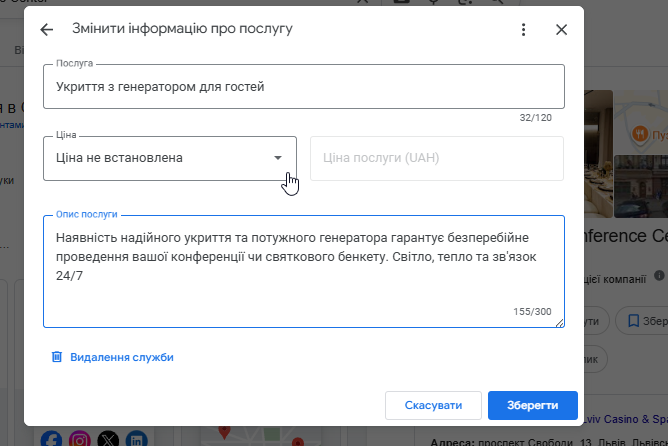Click the restaurant map pin in background
Viewport: 668px width, 446px height.
pos(639,135)
